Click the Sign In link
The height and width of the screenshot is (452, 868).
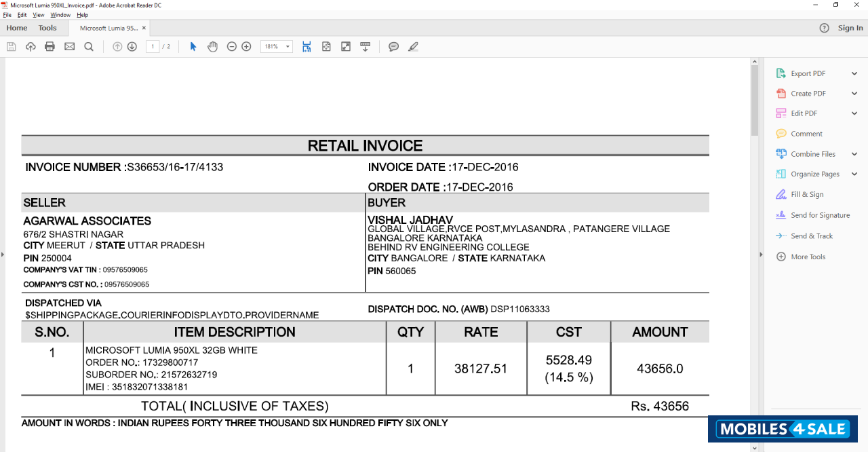click(850, 28)
